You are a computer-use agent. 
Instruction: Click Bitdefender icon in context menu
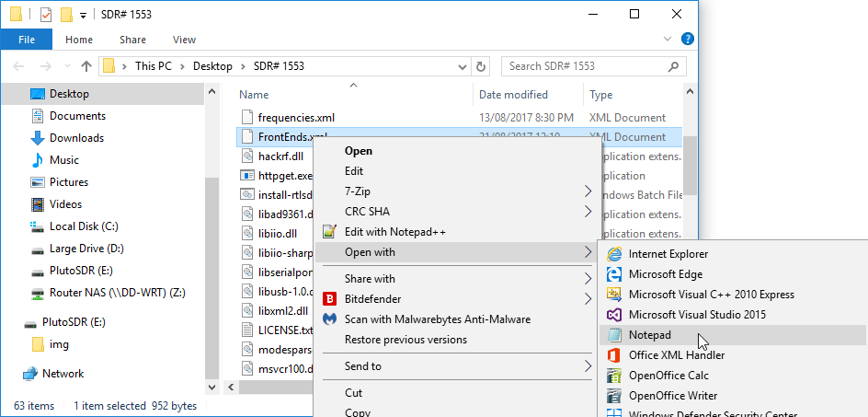tap(329, 299)
